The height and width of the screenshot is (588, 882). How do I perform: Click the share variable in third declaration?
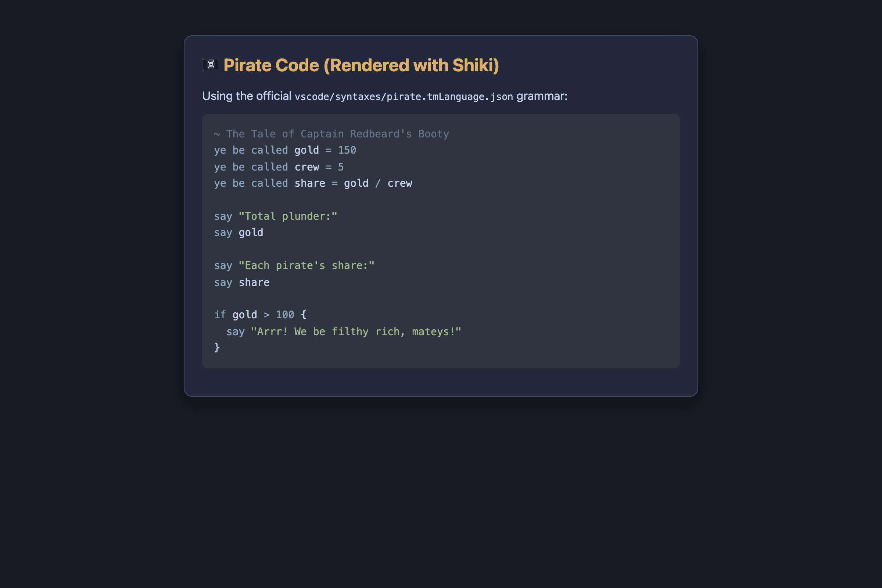coord(310,183)
